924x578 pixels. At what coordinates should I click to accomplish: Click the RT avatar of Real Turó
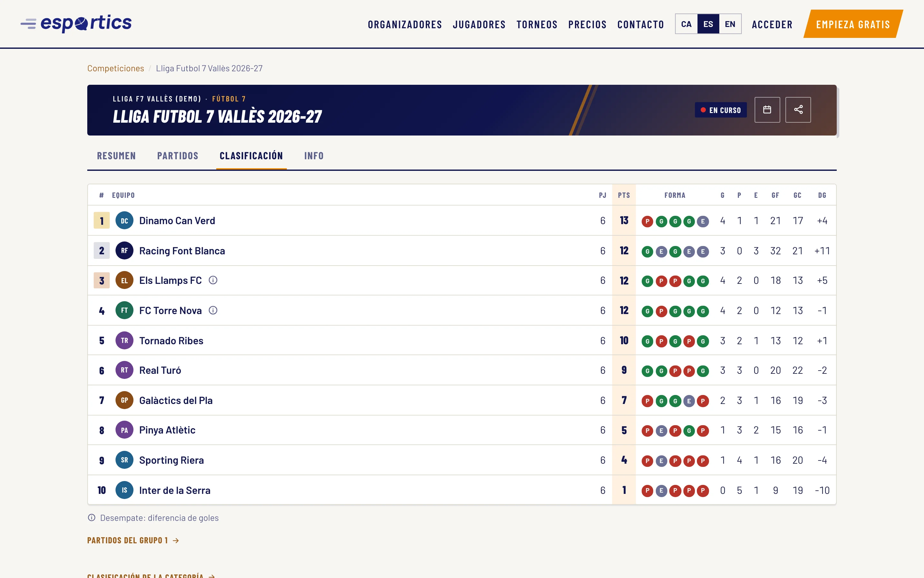tap(124, 370)
